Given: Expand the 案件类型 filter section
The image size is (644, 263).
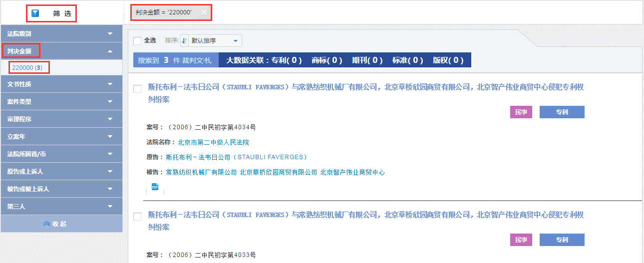Looking at the screenshot, I should [61, 101].
